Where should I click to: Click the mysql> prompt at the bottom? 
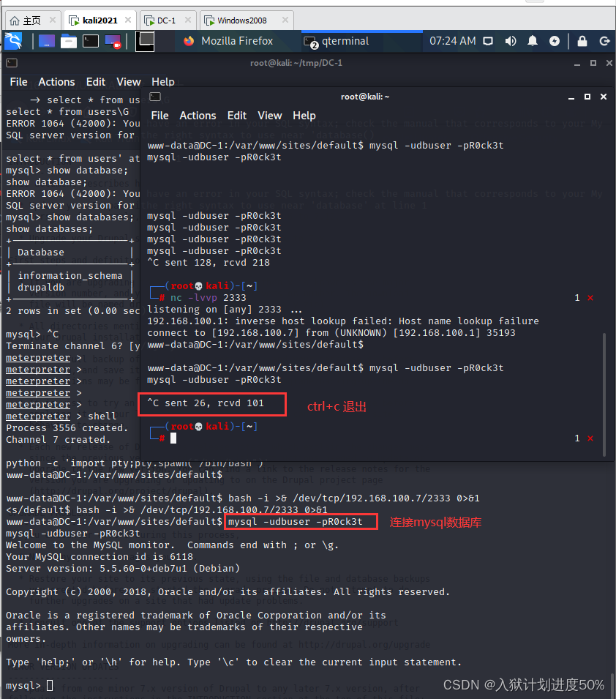click(23, 686)
